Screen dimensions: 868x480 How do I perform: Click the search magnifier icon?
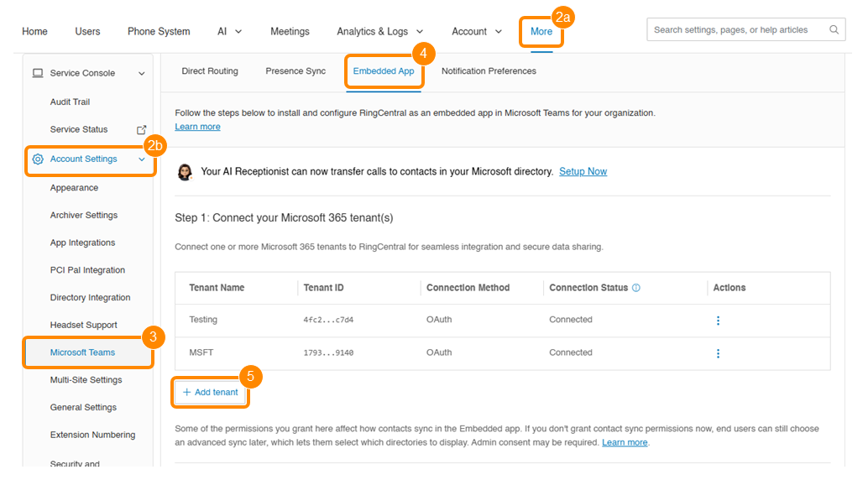pos(834,30)
